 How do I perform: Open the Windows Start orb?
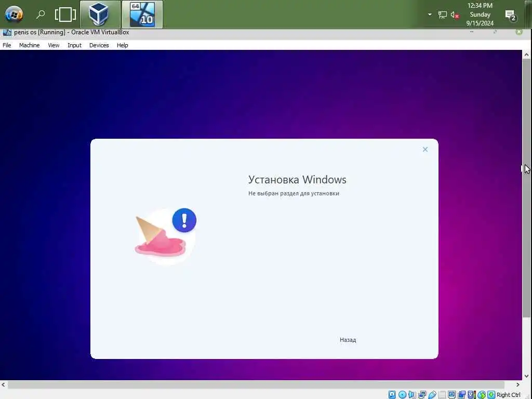tap(14, 15)
